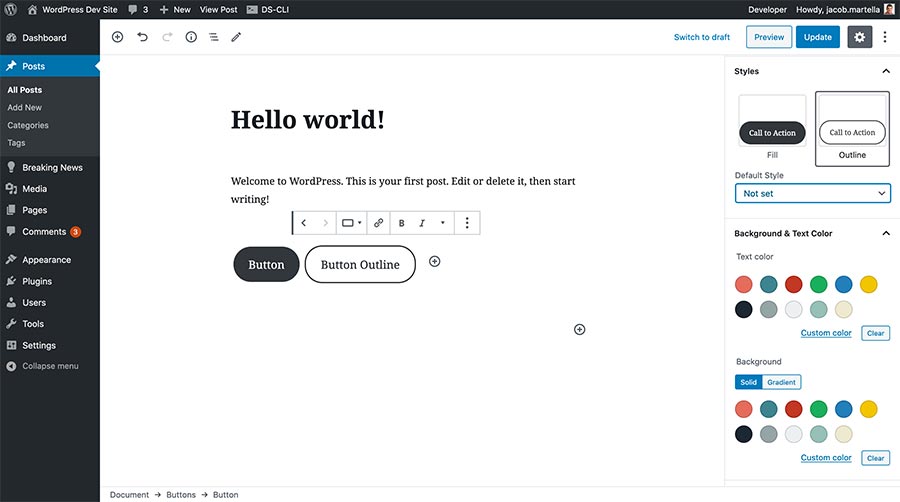Undo the last change
Viewport: 900px width, 502px height.
point(142,37)
